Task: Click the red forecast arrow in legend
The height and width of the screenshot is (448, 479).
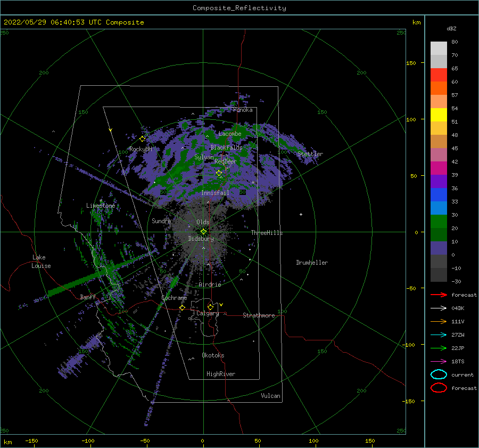Action: coord(439,295)
